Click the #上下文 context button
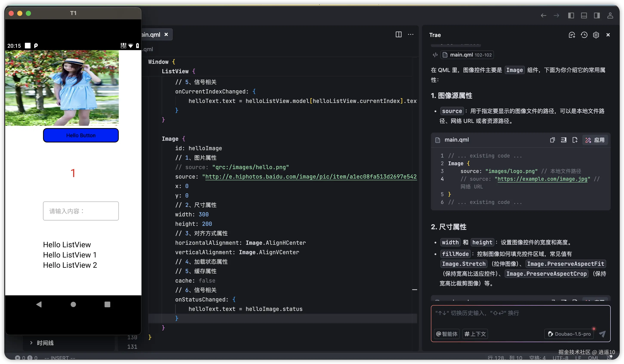This screenshot has width=624, height=364. tap(475, 334)
